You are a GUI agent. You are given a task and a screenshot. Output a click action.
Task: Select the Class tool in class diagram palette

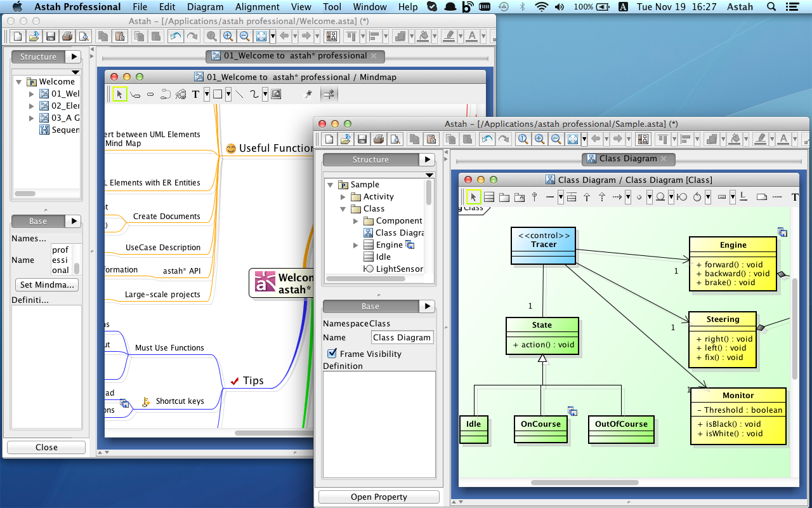pos(489,197)
